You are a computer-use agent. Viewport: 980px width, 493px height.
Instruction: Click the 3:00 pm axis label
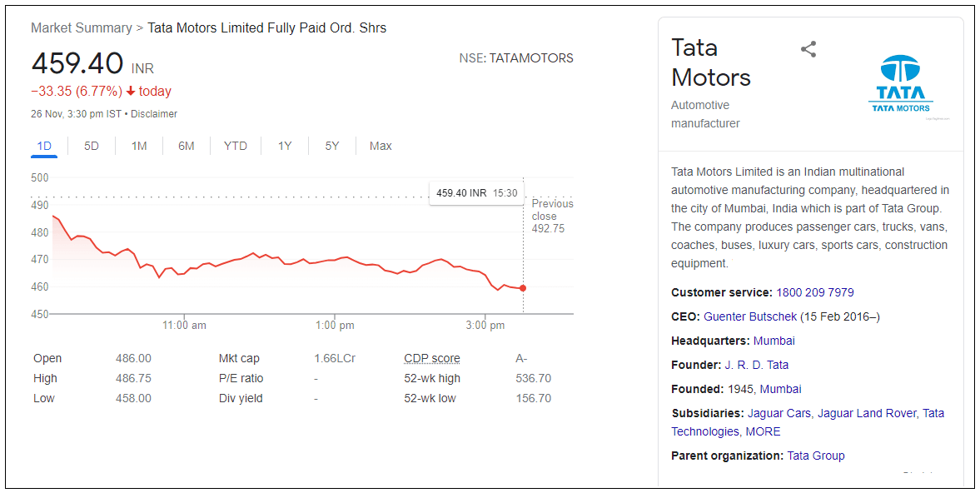coord(485,326)
